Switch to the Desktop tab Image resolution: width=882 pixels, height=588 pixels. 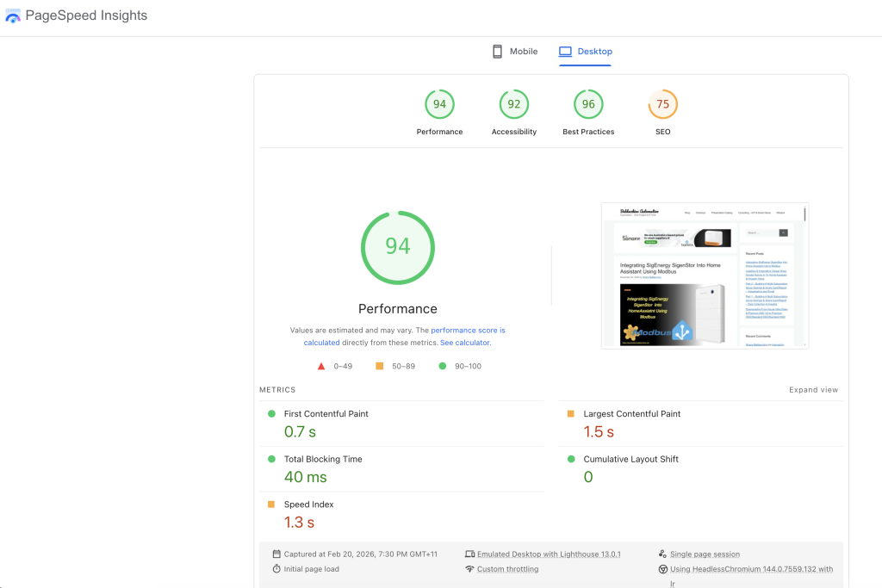click(586, 52)
